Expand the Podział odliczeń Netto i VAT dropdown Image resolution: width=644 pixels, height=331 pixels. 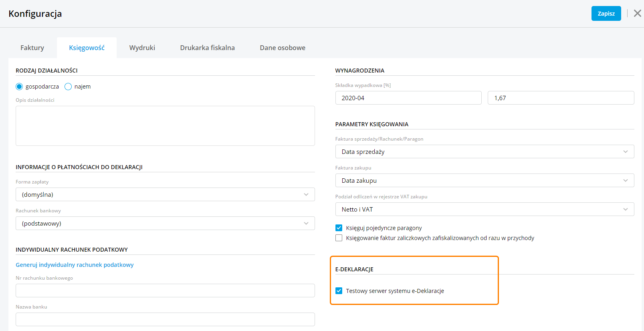point(484,209)
